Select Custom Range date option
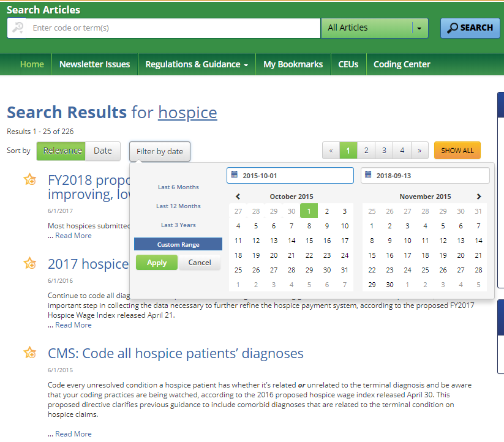The width and height of the screenshot is (504, 442). (x=178, y=244)
